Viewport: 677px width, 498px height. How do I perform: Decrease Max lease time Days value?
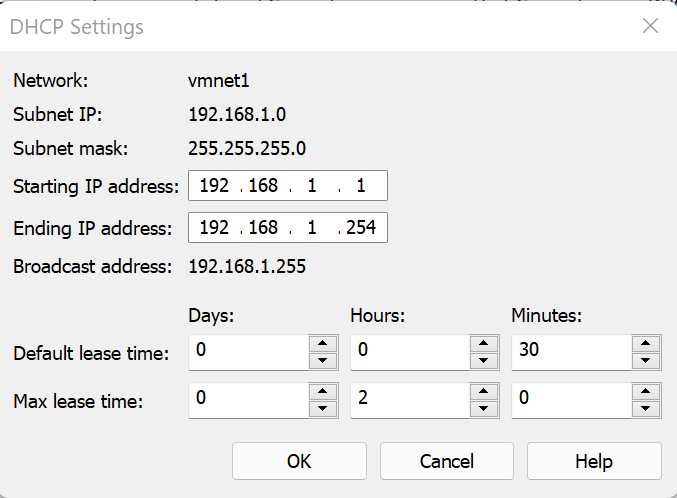click(x=323, y=408)
